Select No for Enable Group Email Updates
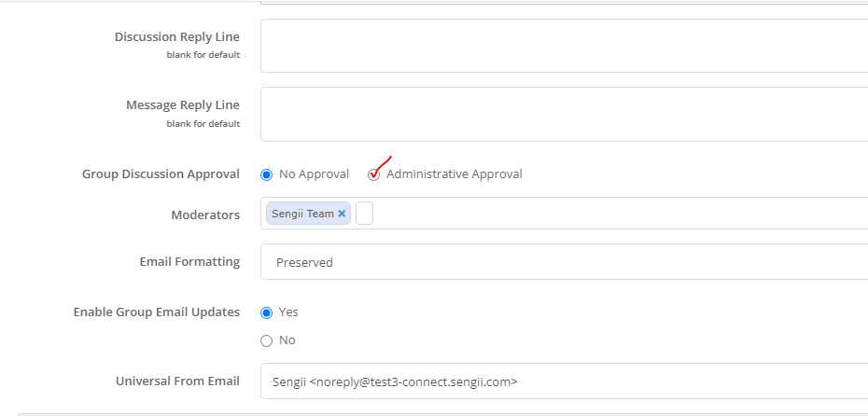868x416 pixels. click(266, 340)
